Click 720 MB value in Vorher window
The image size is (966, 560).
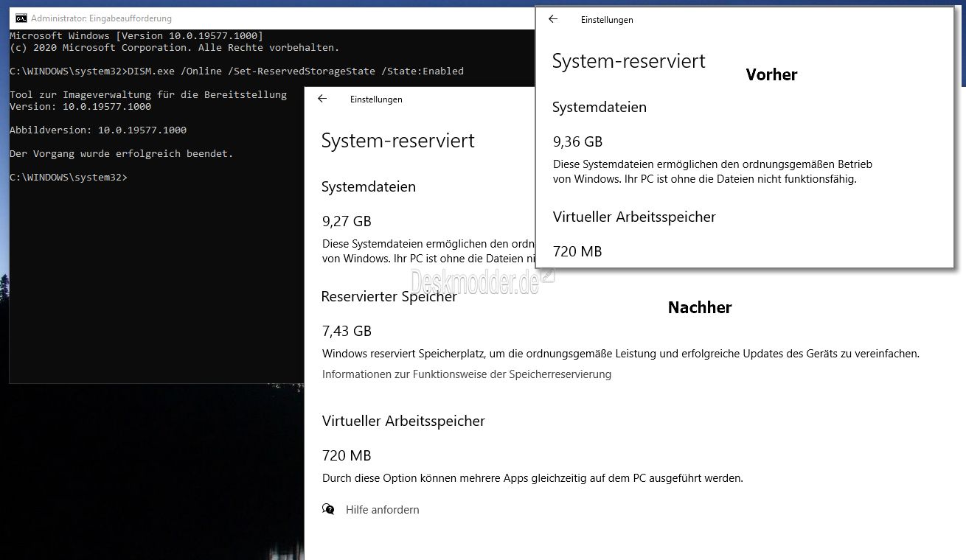(x=577, y=251)
